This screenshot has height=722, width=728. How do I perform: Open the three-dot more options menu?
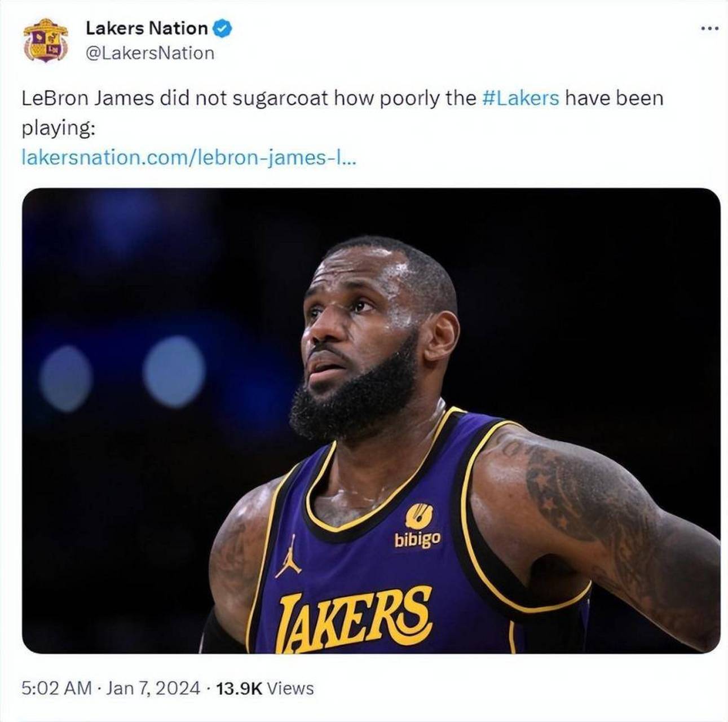710,28
